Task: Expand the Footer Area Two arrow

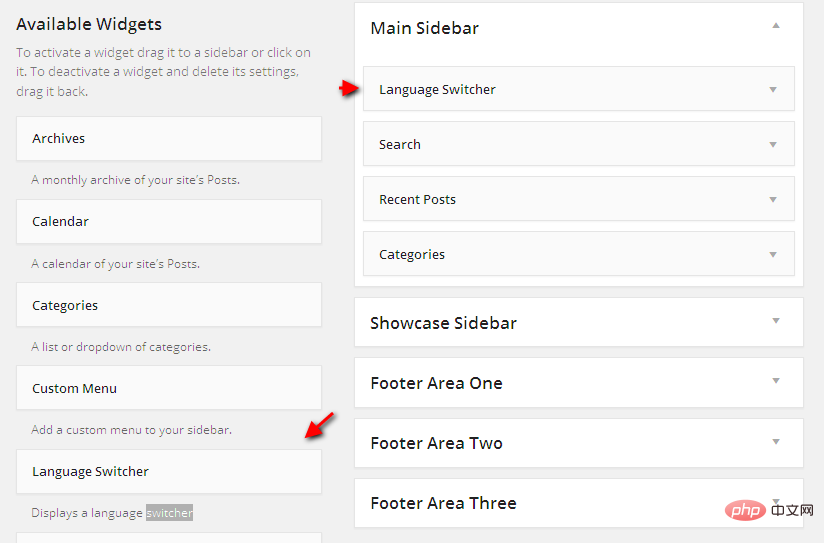Action: coord(776,441)
